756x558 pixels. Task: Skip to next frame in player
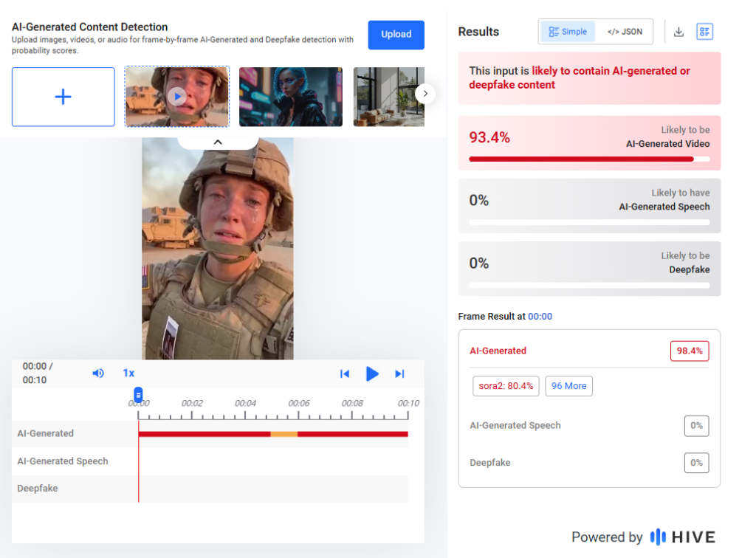399,373
